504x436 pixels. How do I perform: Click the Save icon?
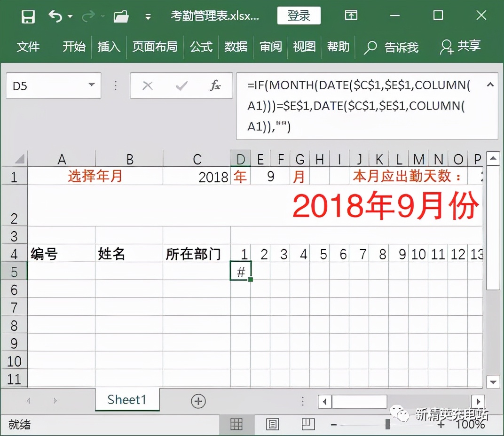pos(28,16)
